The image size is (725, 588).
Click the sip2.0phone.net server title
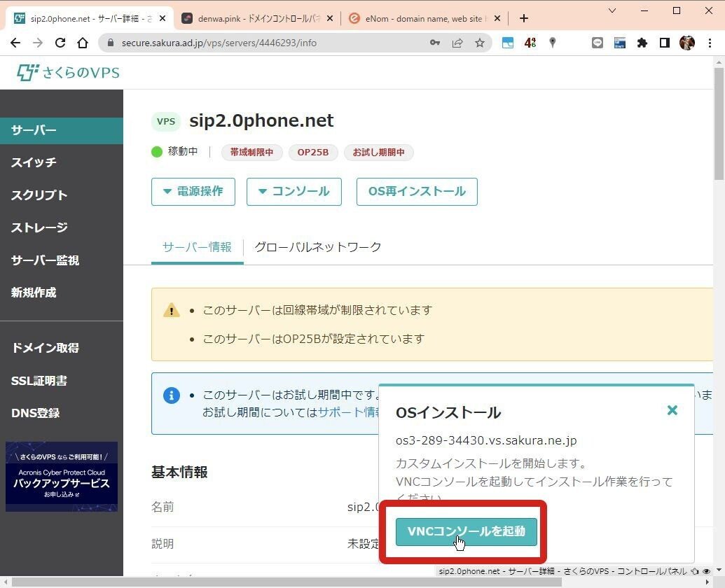pyautogui.click(x=261, y=120)
